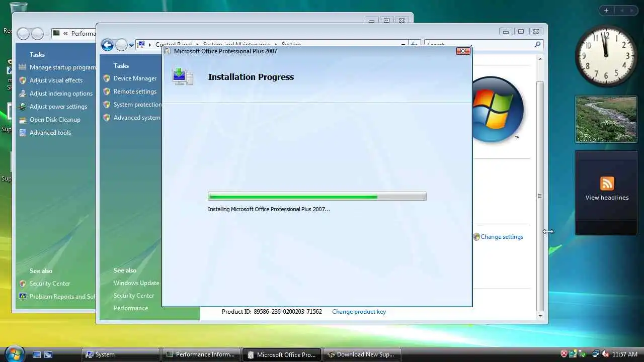Open Adjust power settings link
Screen dimensions: 644x362
click(x=58, y=107)
